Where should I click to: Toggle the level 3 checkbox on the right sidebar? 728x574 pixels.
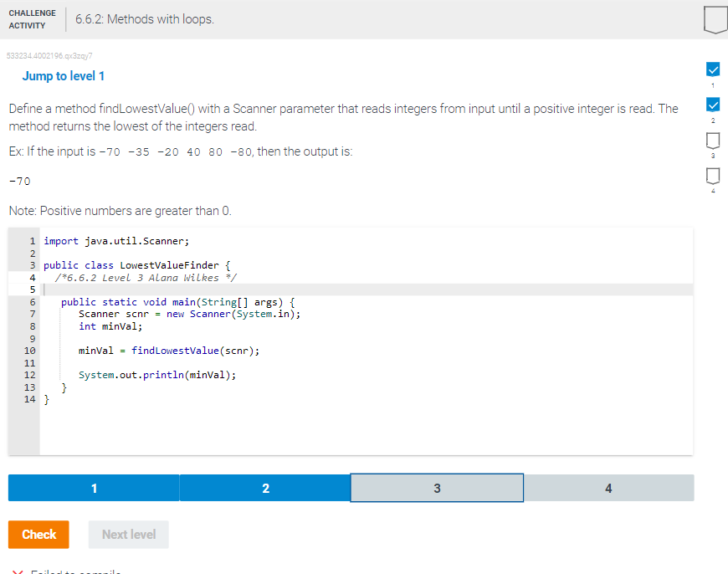click(712, 141)
